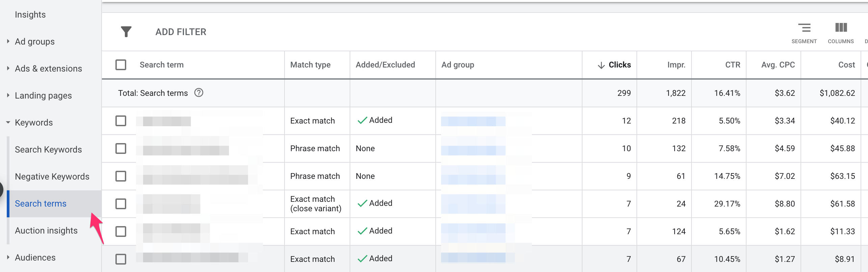Check the box for the 12-click row

tap(121, 121)
